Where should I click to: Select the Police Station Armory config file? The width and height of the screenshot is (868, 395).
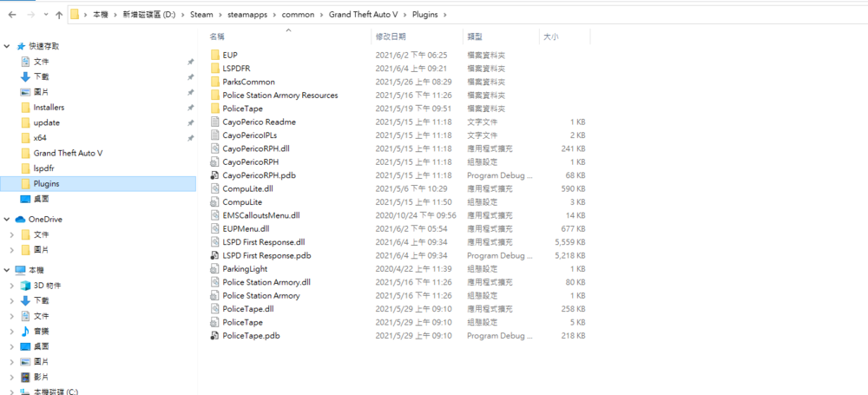point(260,295)
